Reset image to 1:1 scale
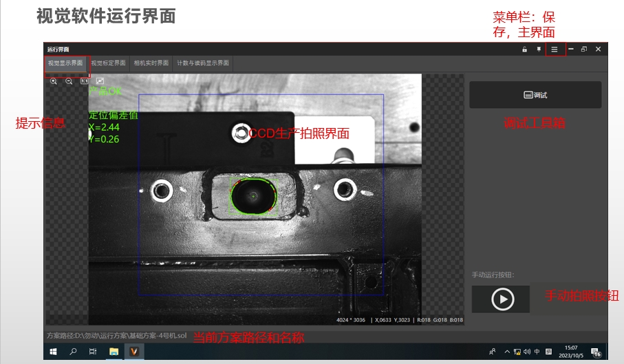The width and height of the screenshot is (624, 364). tap(85, 81)
